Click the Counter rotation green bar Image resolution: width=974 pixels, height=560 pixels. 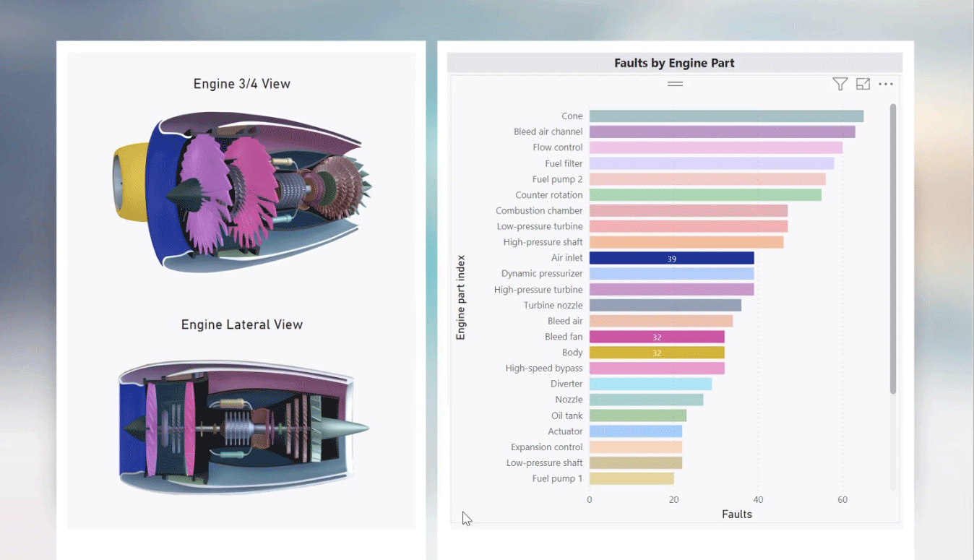[704, 195]
